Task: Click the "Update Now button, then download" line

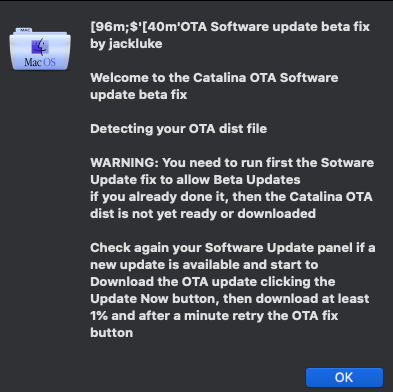Action: pyautogui.click(x=230, y=299)
